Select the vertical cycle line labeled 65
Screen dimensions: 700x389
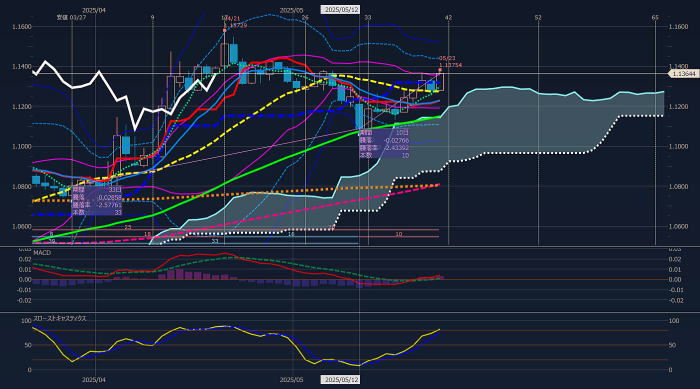(655, 130)
